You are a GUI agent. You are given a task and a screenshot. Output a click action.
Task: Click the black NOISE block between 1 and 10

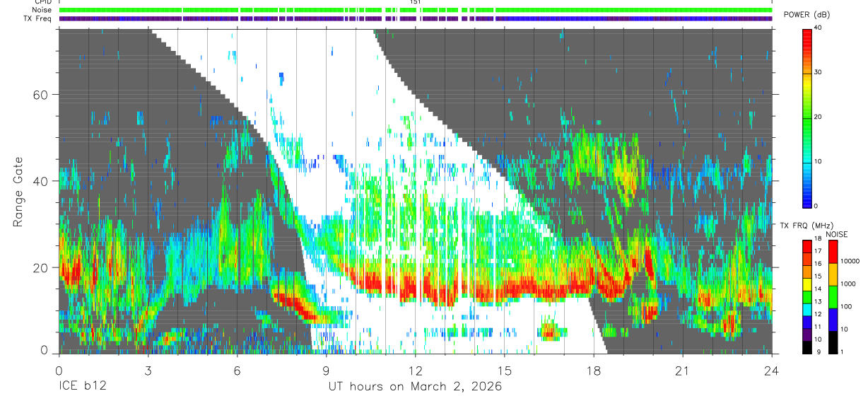click(833, 342)
